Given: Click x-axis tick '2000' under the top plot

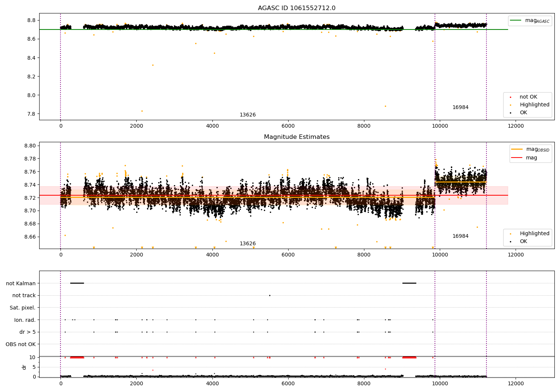Looking at the screenshot, I should coord(136,126).
